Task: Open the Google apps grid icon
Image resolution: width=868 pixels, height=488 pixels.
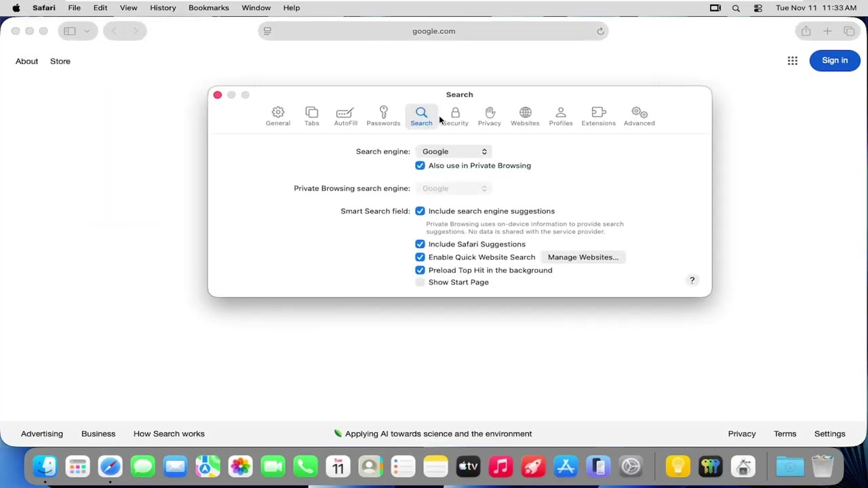Action: click(792, 61)
